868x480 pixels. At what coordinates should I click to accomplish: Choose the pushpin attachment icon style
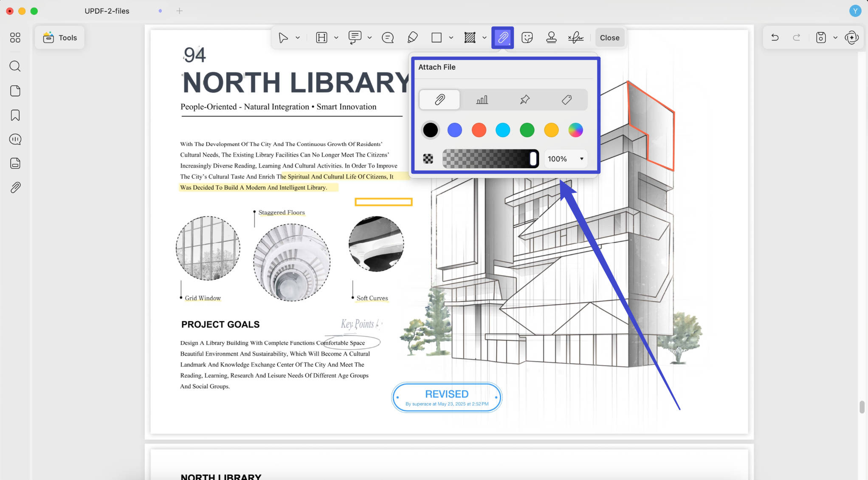(524, 100)
